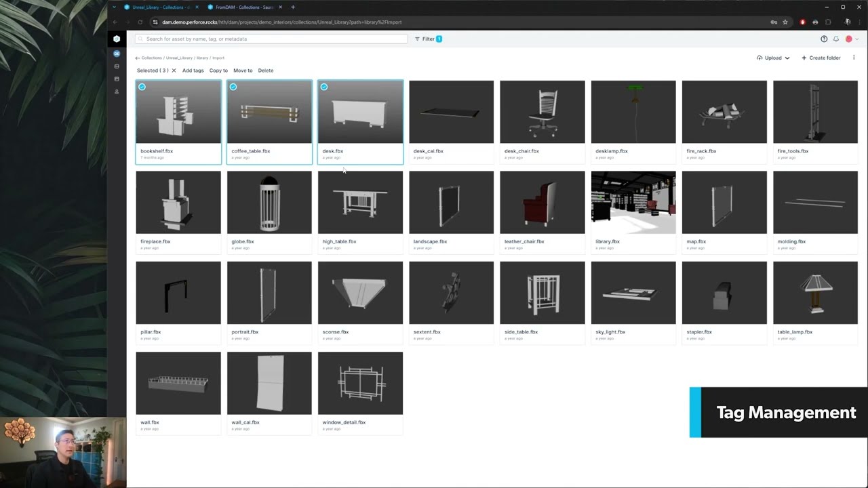Deselect coffee_table.fbx checkbox
868x488 pixels.
point(233,87)
